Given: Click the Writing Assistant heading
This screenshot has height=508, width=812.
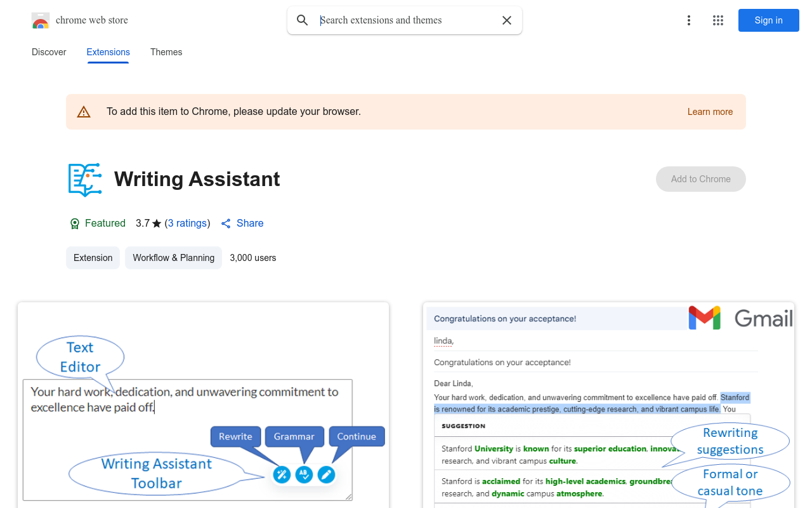Looking at the screenshot, I should point(197,179).
